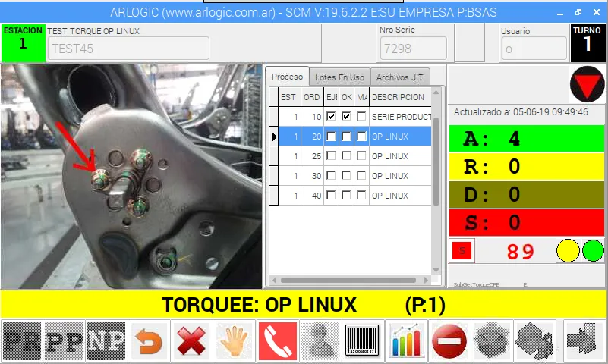Image resolution: width=608 pixels, height=364 pixels.
Task: Open the Archivos JIT tab
Action: click(x=400, y=77)
